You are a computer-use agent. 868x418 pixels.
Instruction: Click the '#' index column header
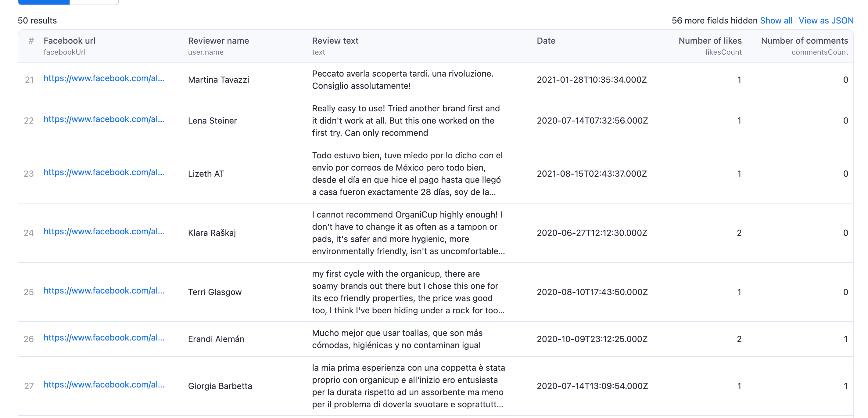point(31,41)
